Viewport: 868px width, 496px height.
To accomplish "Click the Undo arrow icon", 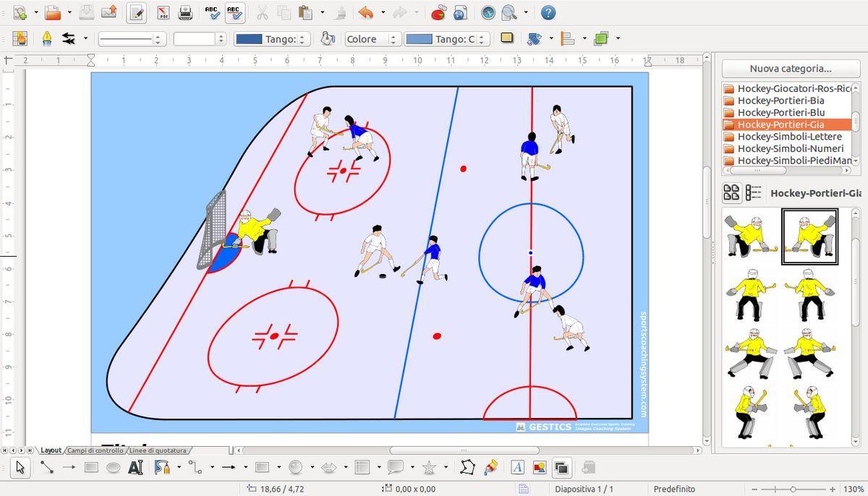I will point(365,12).
